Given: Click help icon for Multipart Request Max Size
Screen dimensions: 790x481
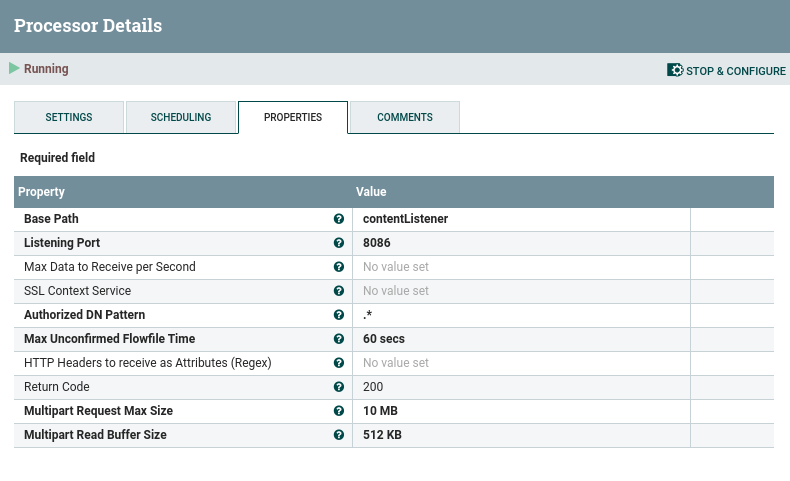Looking at the screenshot, I should tap(339, 411).
